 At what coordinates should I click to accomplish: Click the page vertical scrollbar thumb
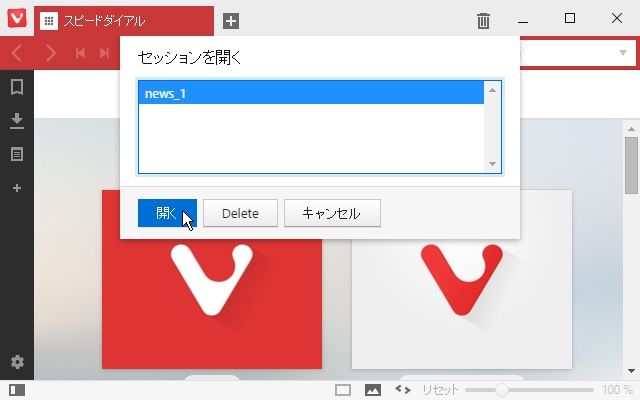[631, 166]
